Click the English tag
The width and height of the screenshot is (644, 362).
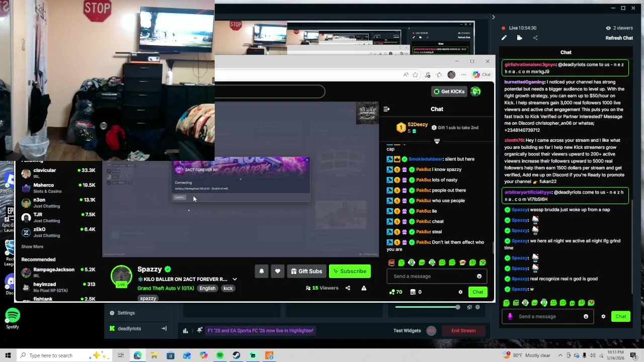(x=207, y=289)
